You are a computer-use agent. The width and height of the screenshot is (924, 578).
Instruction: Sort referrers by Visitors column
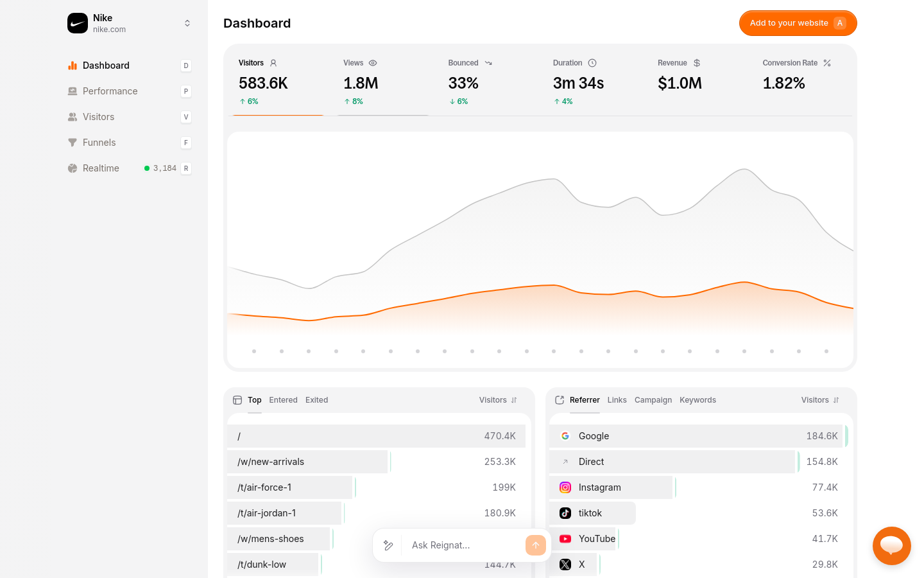click(x=820, y=400)
